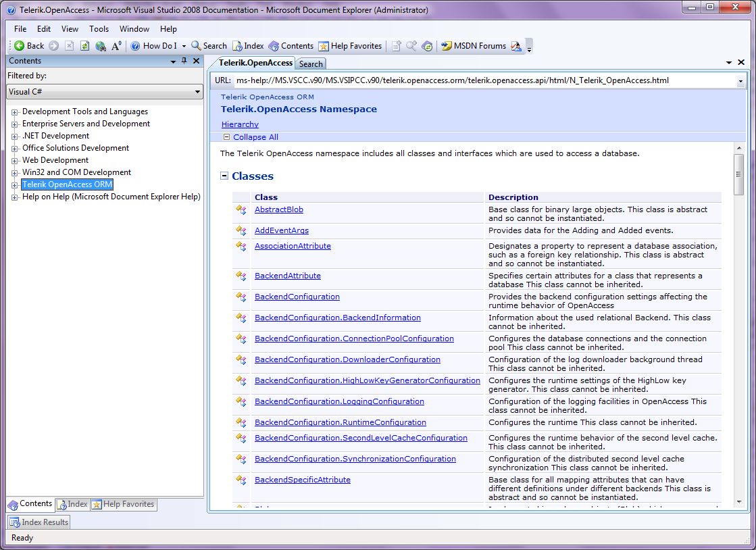Open the Tools menu
This screenshot has height=550, width=756.
(99, 29)
